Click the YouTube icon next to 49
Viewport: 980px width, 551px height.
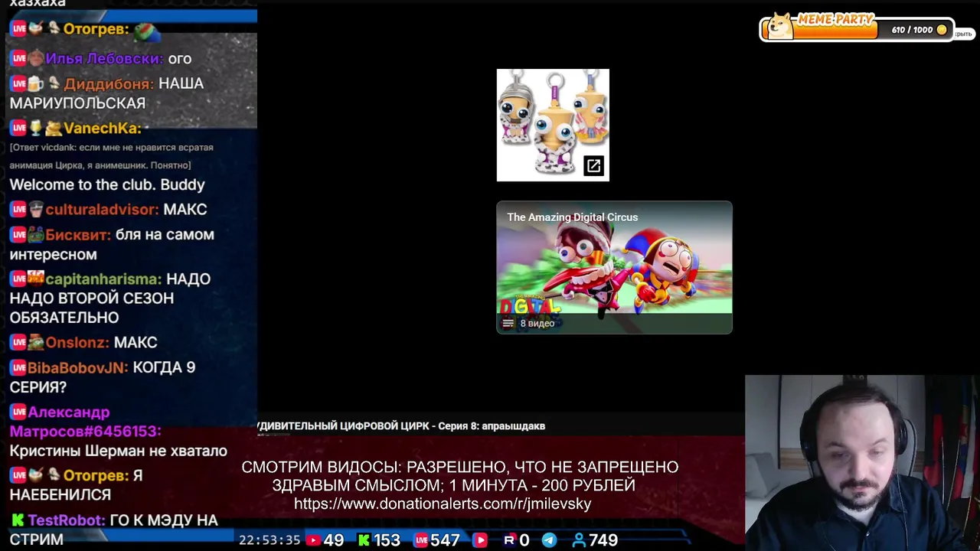pyautogui.click(x=313, y=540)
